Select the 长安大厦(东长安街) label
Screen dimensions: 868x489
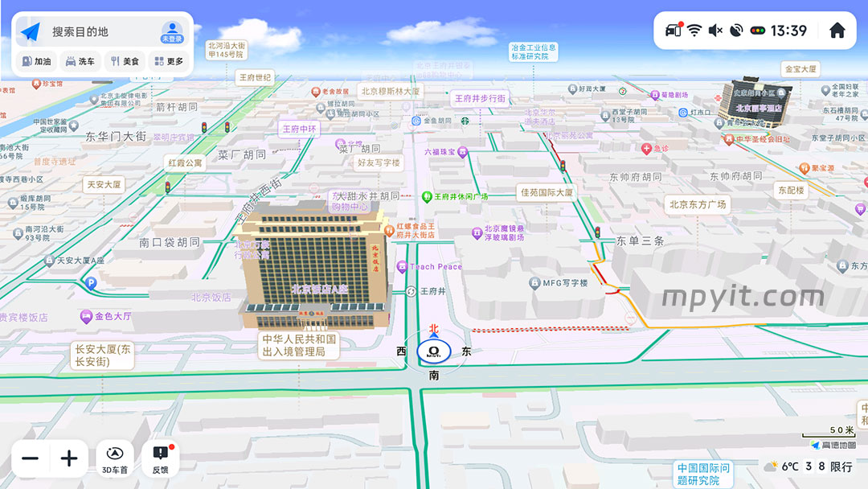tap(102, 355)
